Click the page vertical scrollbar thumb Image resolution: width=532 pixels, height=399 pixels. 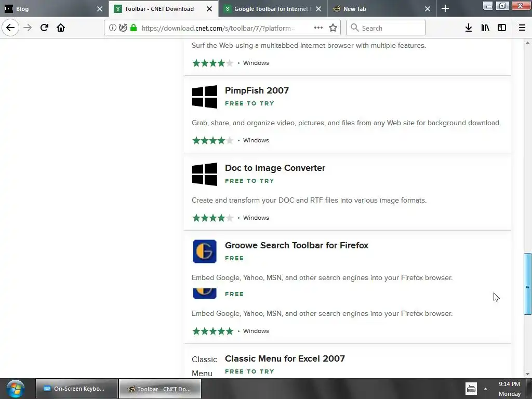pyautogui.click(x=527, y=284)
